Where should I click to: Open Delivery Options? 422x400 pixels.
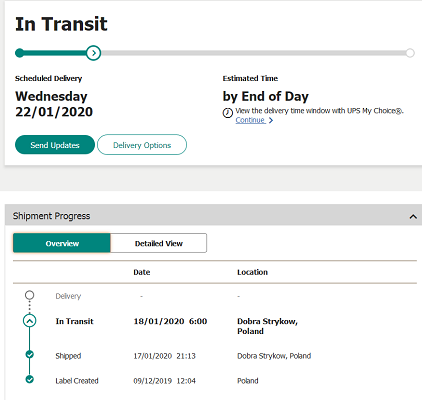(142, 145)
